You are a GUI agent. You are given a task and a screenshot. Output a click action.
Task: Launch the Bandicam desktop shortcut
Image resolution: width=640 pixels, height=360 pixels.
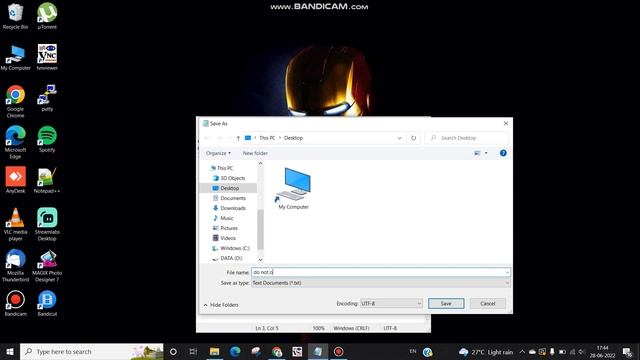coord(16,303)
